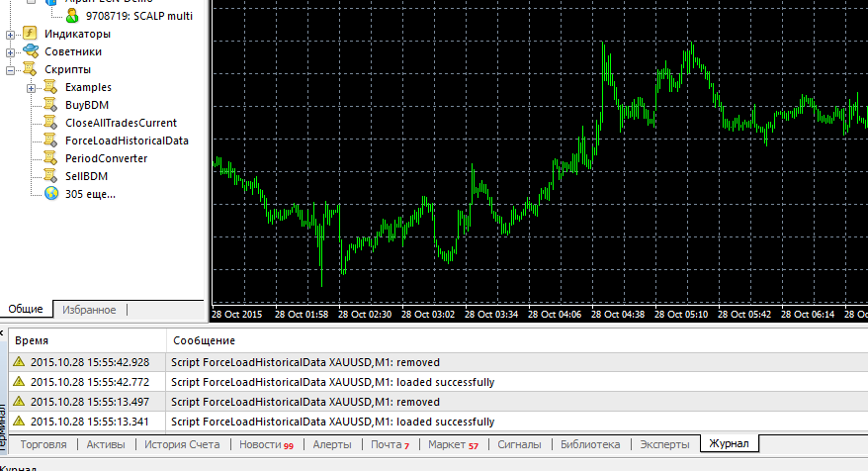Open the Алерты tab

332,444
